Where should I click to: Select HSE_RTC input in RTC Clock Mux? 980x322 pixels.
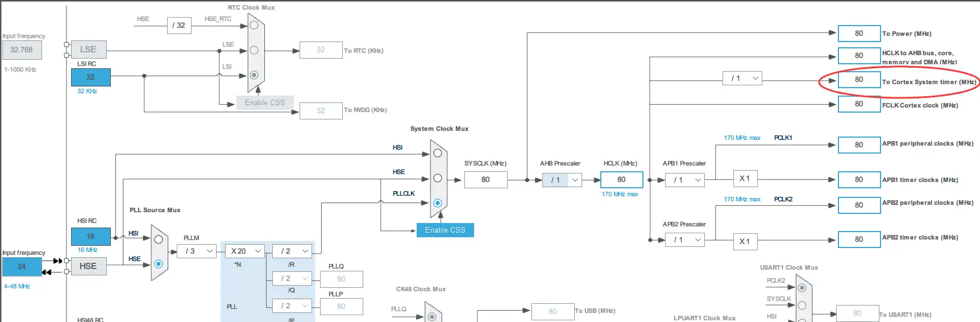pos(254,26)
